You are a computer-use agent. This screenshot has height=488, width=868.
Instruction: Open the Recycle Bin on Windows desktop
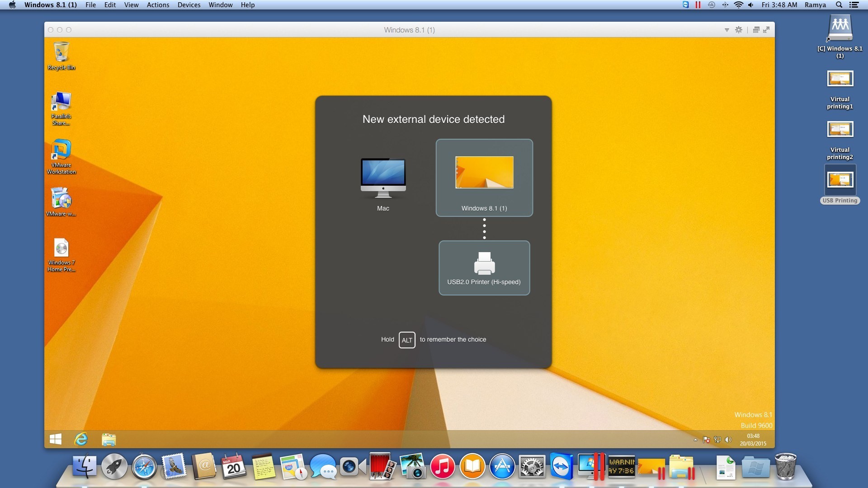(61, 56)
